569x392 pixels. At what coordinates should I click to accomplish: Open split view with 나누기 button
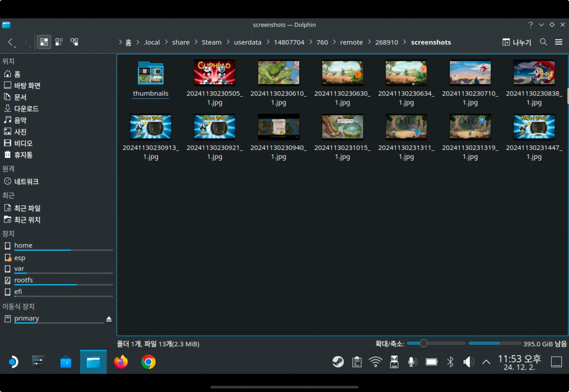click(x=516, y=42)
